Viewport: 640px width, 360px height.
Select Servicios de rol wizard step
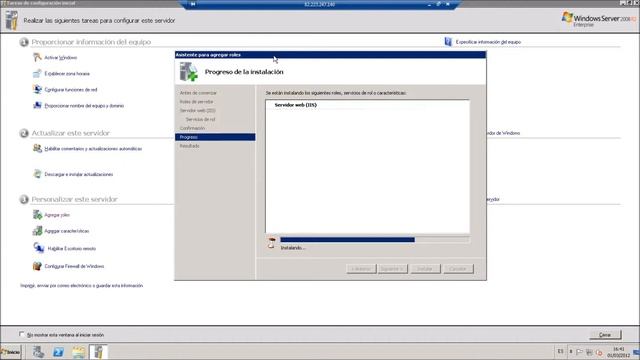(200, 119)
